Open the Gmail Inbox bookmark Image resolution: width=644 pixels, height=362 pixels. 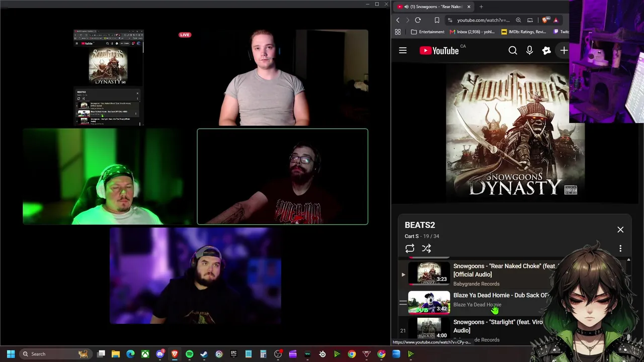click(472, 32)
